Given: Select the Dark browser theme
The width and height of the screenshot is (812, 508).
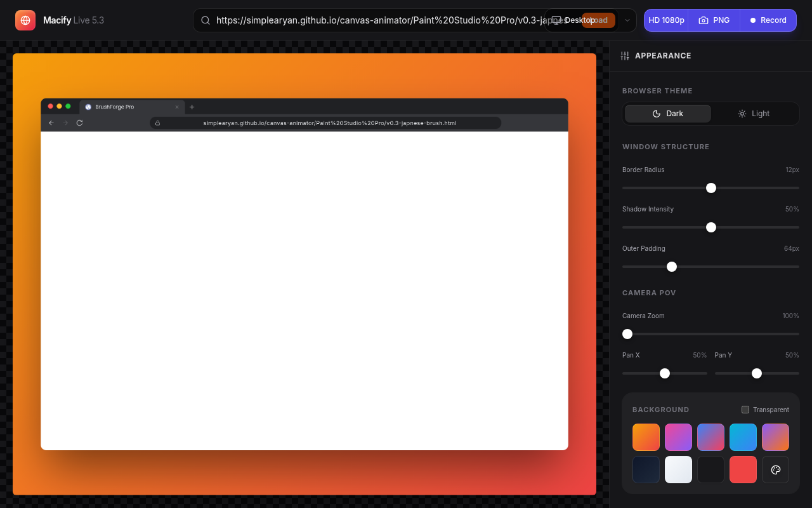Looking at the screenshot, I should 668,114.
